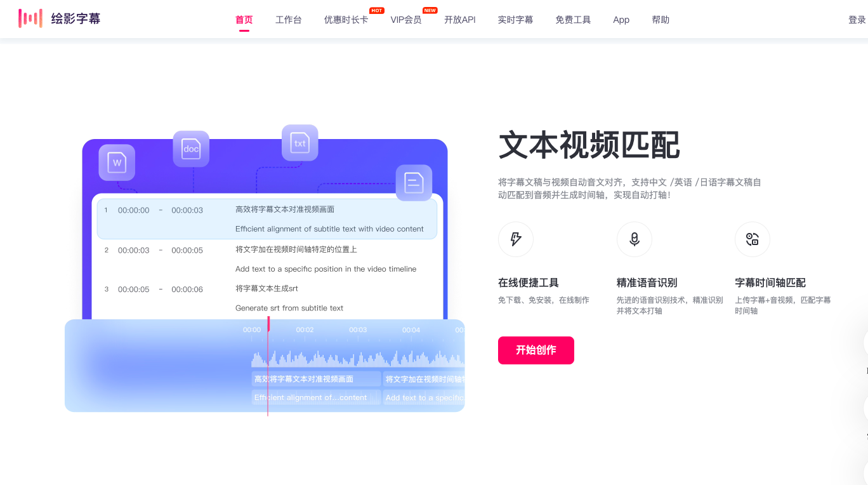Image resolution: width=868 pixels, height=485 pixels.
Task: Open the 开放API page
Action: pos(459,19)
